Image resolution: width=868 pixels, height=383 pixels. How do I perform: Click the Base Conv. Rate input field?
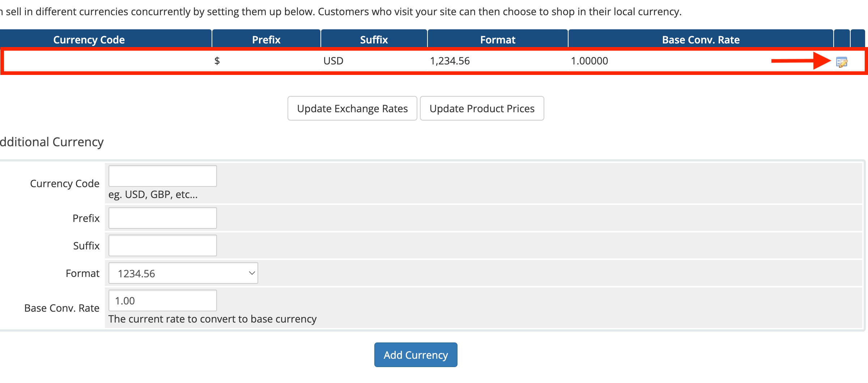coord(163,300)
